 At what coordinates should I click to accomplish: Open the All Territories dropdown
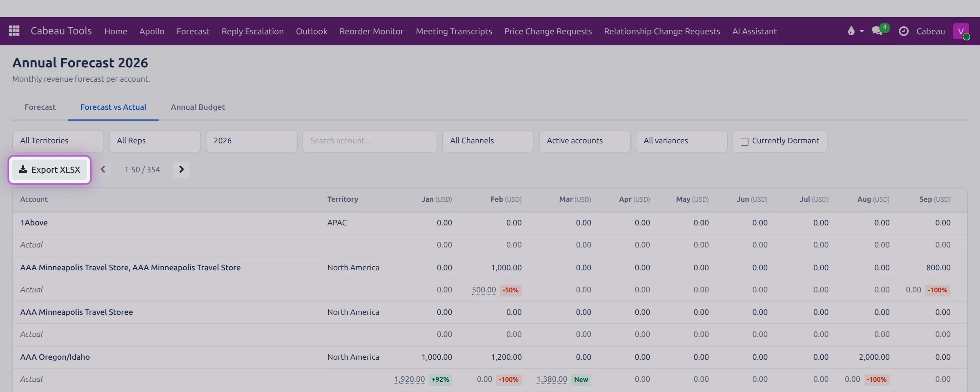click(58, 141)
